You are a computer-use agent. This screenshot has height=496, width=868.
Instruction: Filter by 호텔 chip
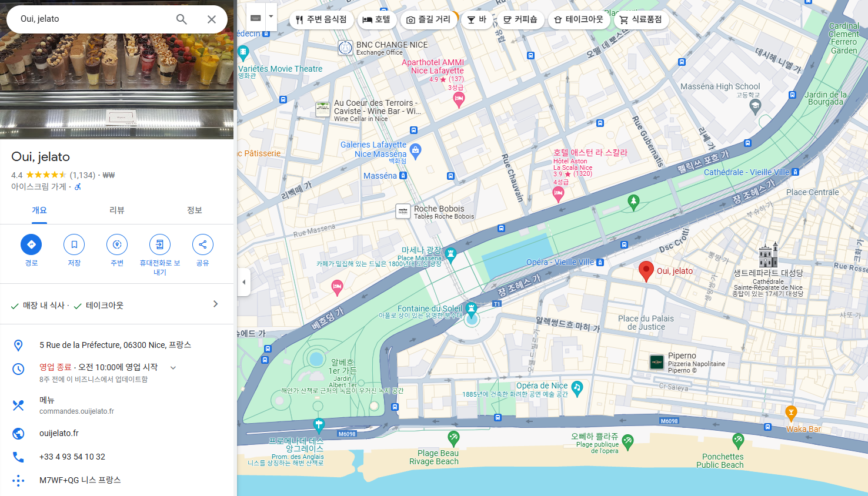click(376, 19)
